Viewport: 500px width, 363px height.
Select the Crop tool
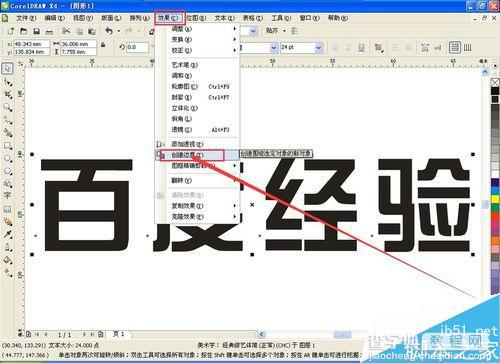click(7, 94)
